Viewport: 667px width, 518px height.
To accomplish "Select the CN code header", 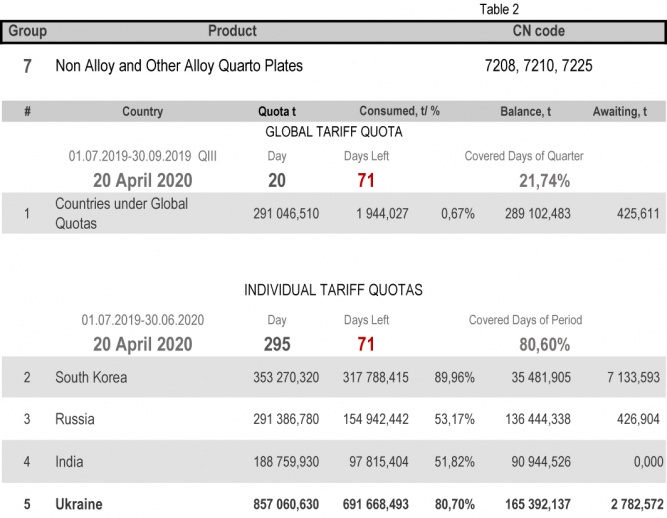I will point(540,31).
